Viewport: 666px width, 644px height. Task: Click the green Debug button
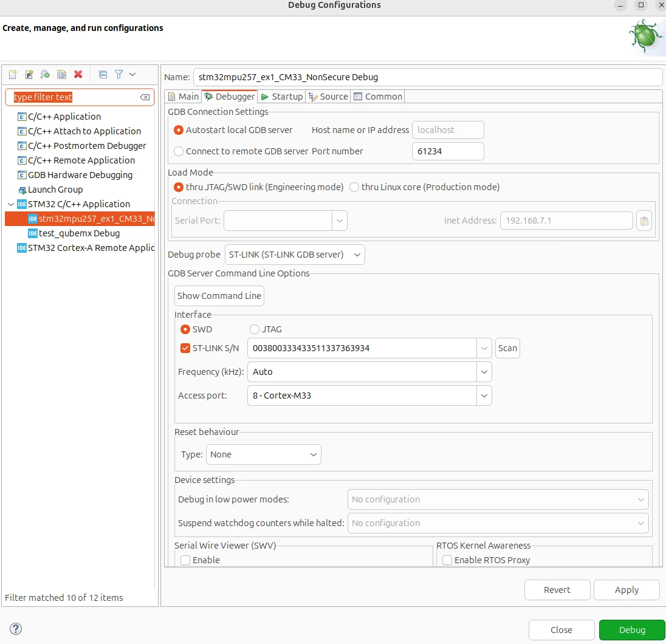[x=632, y=630]
